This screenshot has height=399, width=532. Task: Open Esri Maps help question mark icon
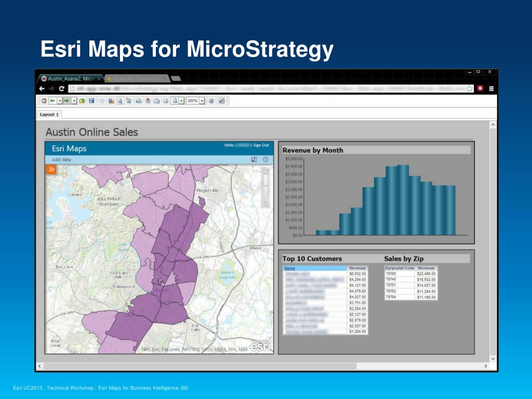tap(265, 159)
